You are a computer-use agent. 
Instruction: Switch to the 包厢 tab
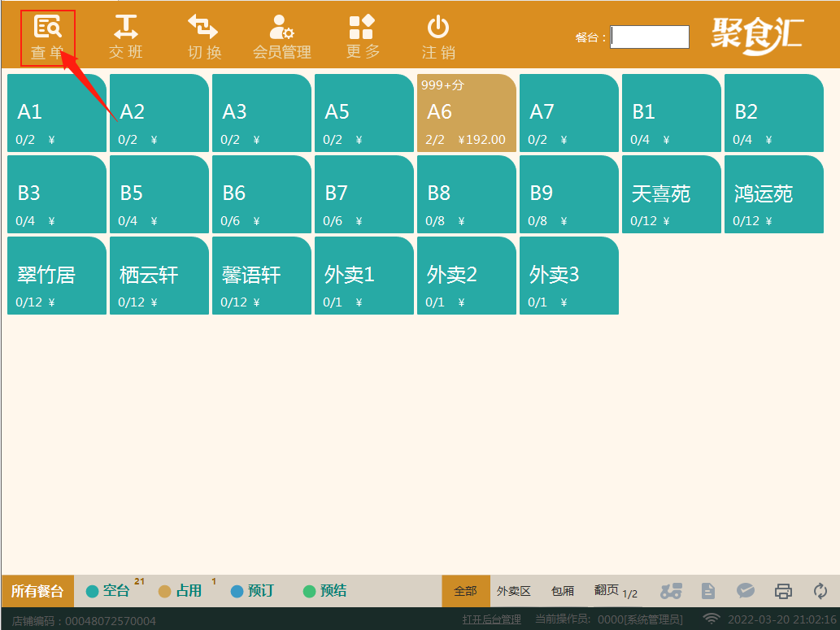pos(563,591)
